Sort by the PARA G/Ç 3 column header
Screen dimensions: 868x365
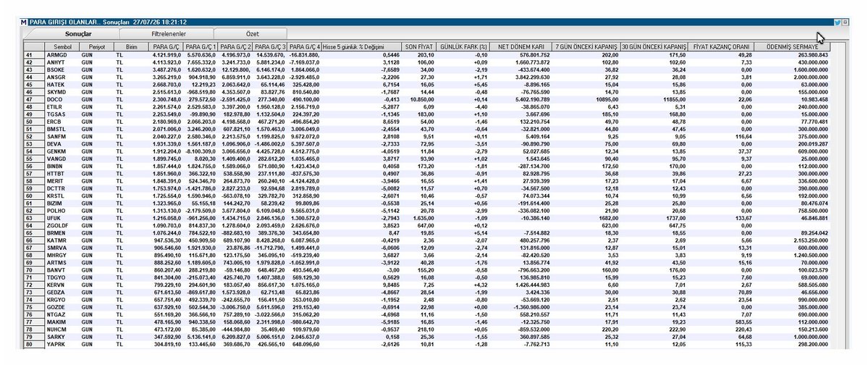coord(270,47)
